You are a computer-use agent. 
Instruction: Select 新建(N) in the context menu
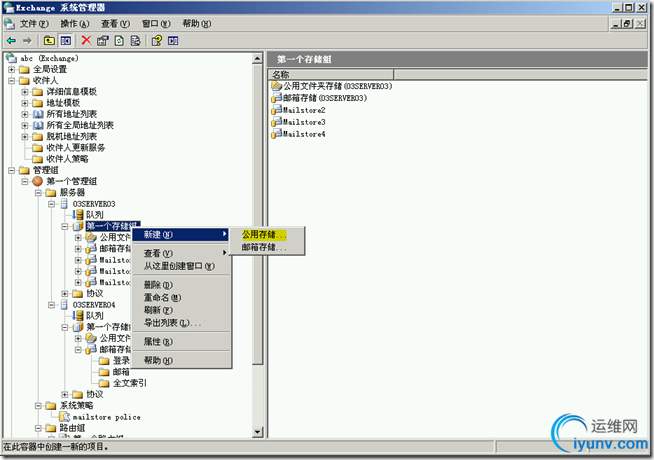click(x=181, y=235)
